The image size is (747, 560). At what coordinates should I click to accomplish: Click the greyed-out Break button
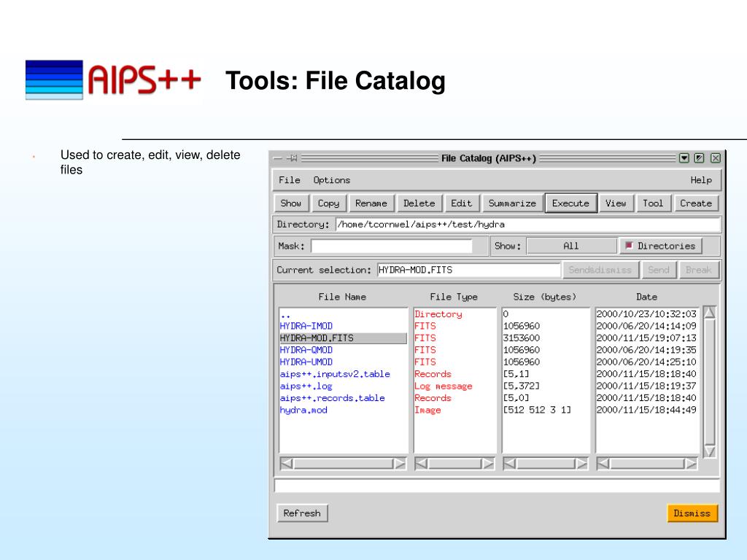click(698, 270)
